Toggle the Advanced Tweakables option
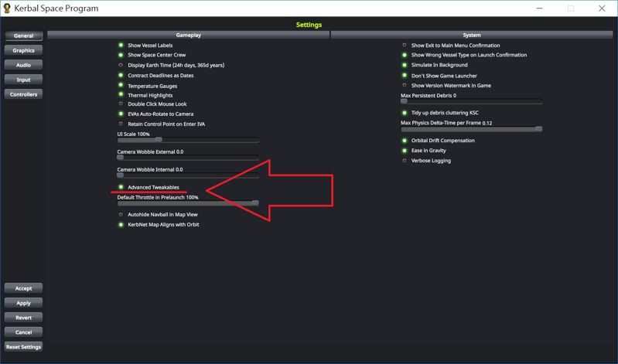 [x=121, y=187]
